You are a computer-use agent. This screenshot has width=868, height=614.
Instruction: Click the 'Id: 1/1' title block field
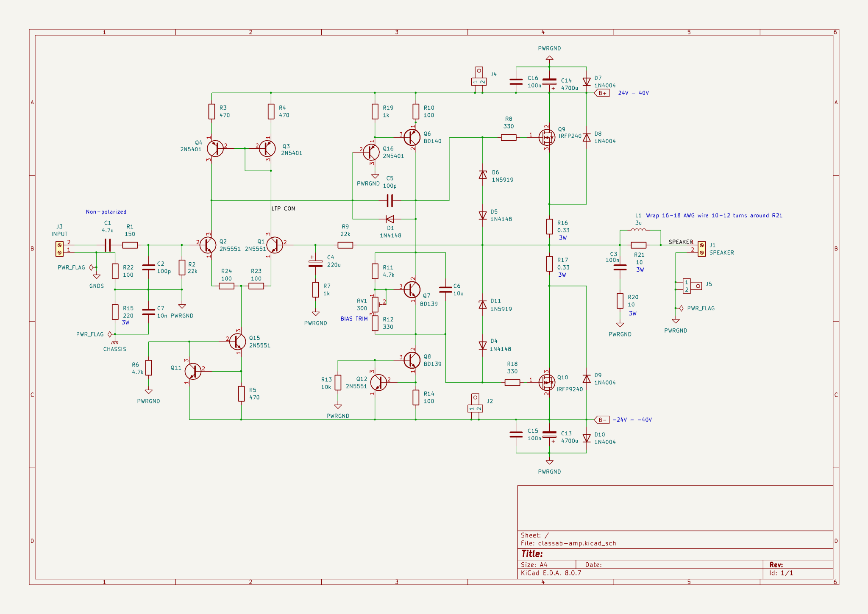781,573
